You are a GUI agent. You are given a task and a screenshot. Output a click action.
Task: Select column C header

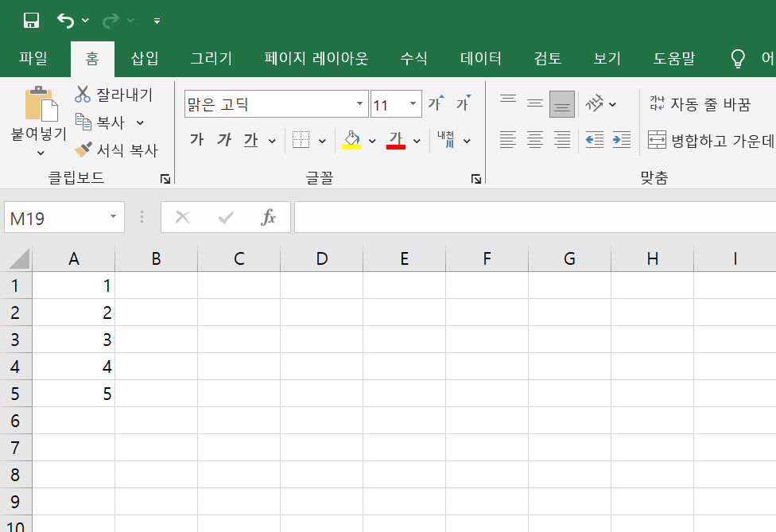click(239, 258)
